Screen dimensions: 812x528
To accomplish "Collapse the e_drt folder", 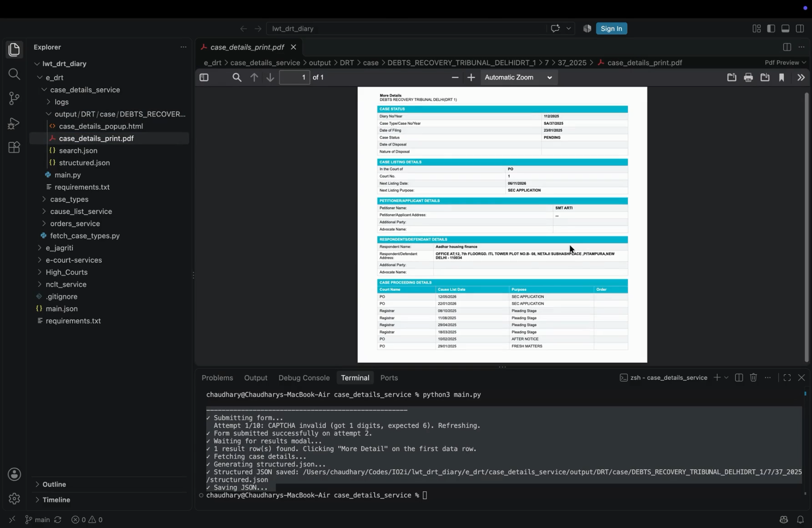I will click(54, 77).
